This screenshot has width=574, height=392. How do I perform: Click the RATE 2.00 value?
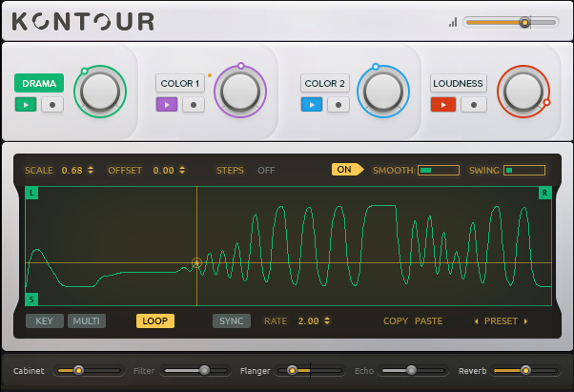308,321
